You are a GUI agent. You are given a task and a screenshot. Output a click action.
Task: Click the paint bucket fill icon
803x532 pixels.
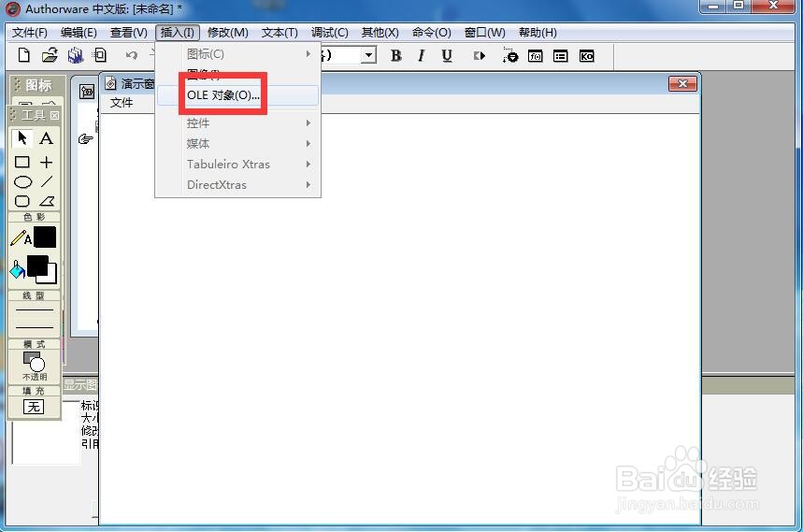[17, 269]
